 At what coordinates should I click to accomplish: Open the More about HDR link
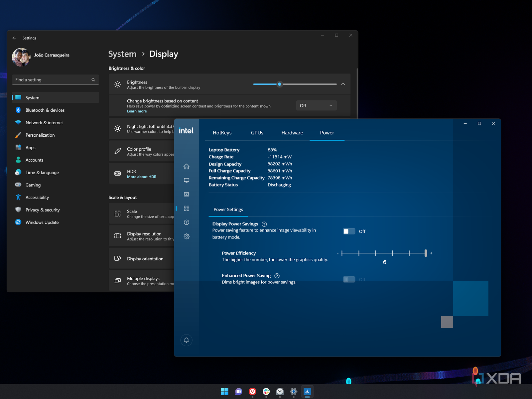coord(142,177)
